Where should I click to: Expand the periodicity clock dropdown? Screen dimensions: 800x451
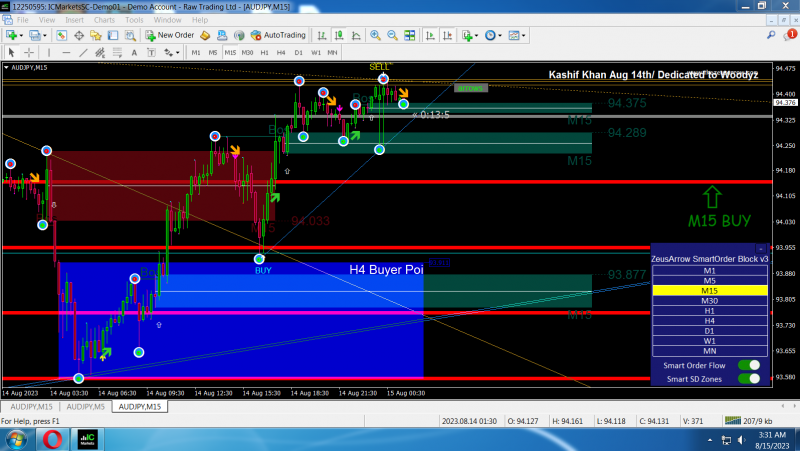pos(499,35)
